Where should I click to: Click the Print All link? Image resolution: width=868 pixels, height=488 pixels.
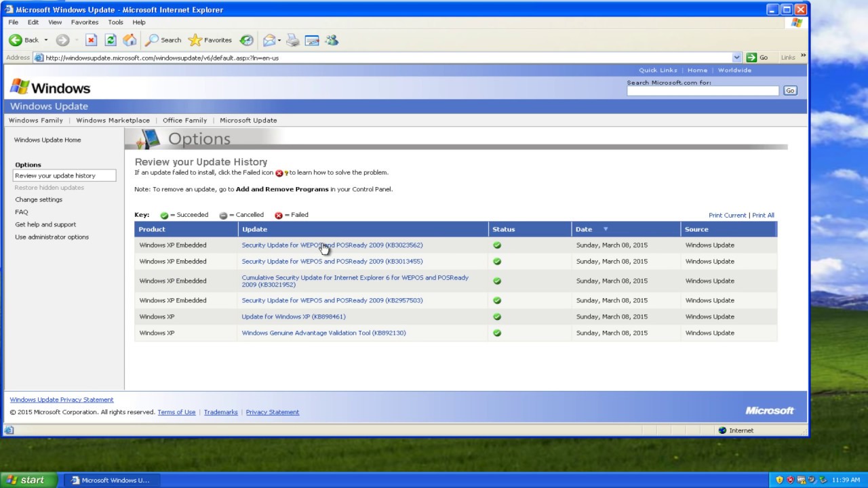[x=763, y=216]
